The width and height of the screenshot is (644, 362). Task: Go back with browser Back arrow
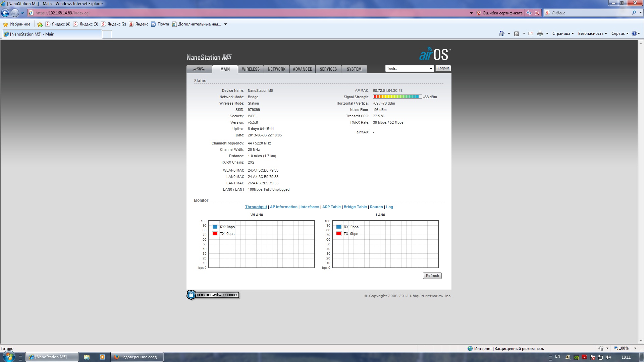coord(5,13)
